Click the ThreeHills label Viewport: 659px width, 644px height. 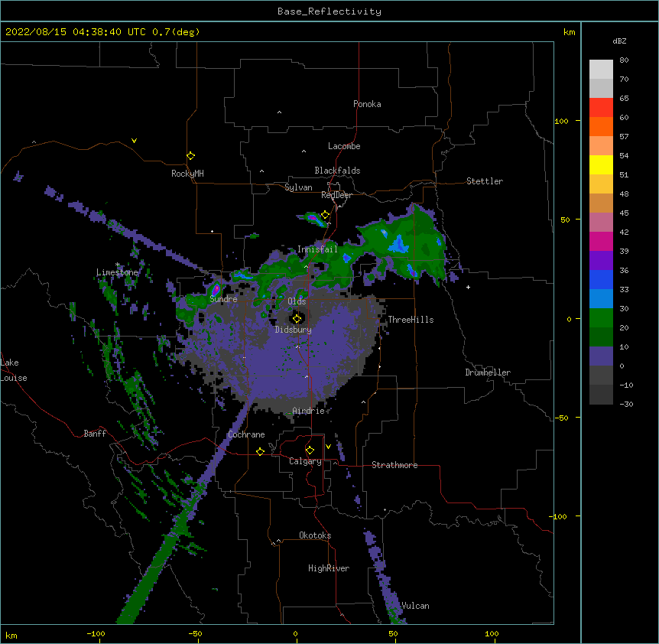(x=411, y=320)
